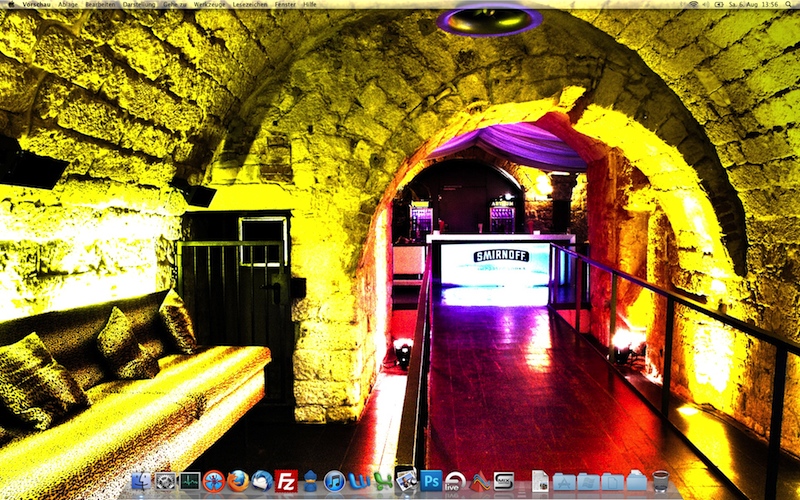Open the Apple menu
This screenshot has width=800, height=500.
pyautogui.click(x=10, y=5)
